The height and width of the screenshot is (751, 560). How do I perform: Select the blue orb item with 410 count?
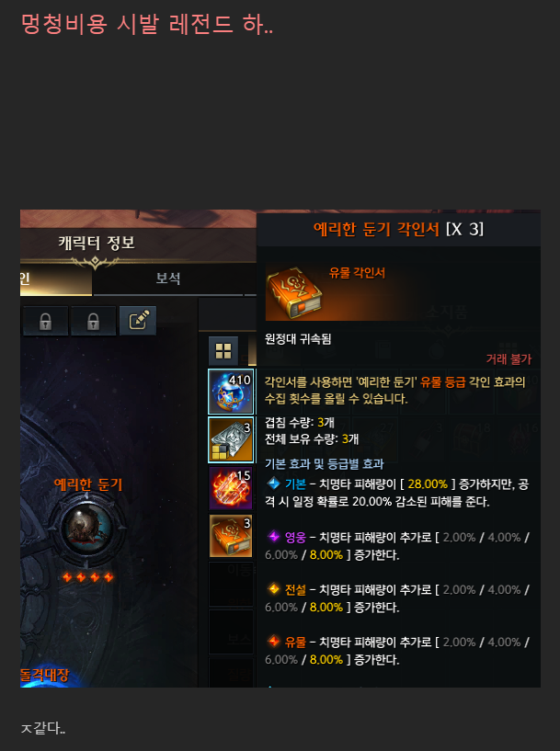point(231,392)
